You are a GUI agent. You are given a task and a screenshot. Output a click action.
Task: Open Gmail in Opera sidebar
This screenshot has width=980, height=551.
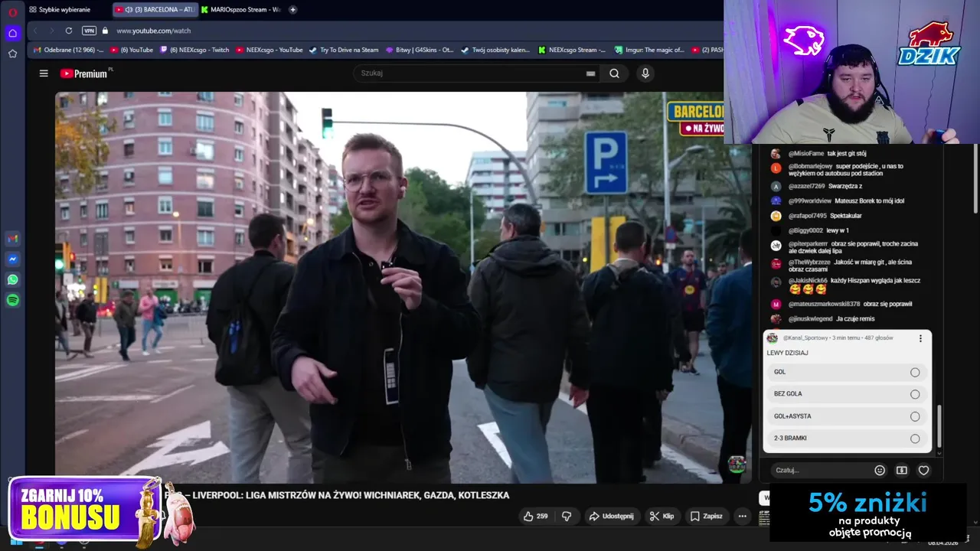[12, 239]
